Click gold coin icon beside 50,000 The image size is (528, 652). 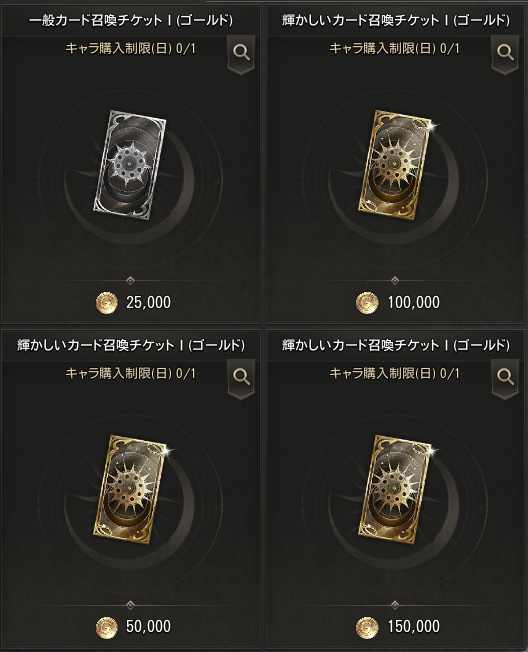click(106, 627)
